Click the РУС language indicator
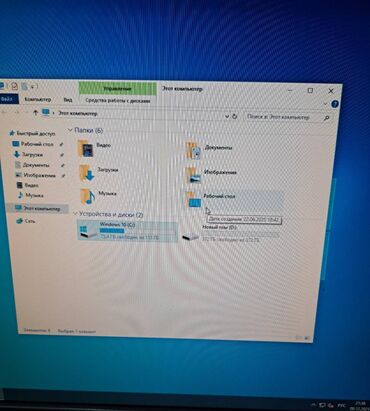370x411 pixels. point(341,406)
